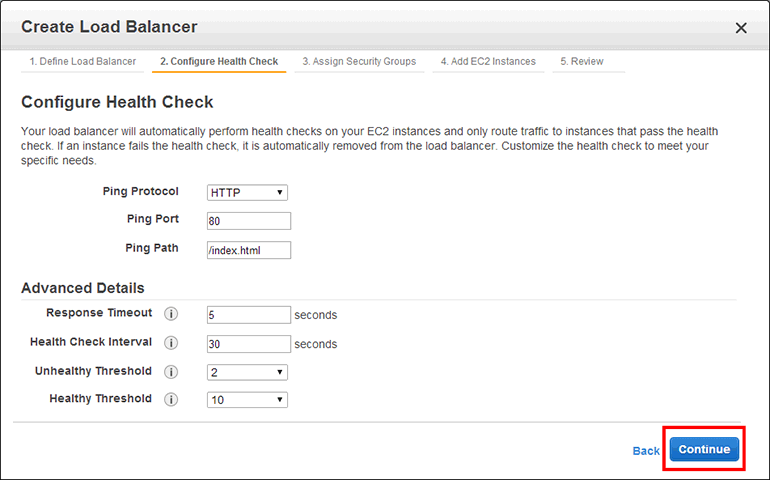
Task: Click the Healthy Threshold info icon
Action: pos(170,399)
